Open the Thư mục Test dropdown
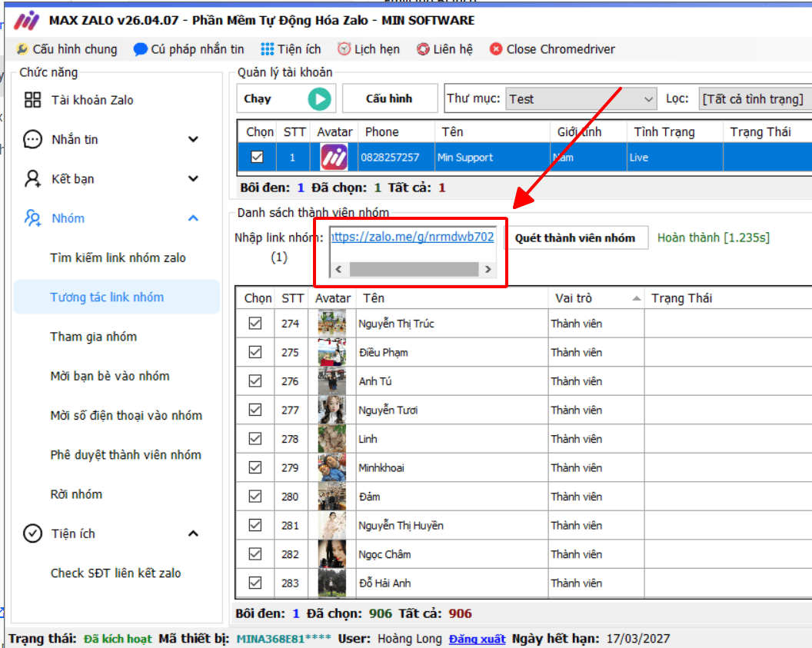Image resolution: width=812 pixels, height=648 pixels. point(581,99)
